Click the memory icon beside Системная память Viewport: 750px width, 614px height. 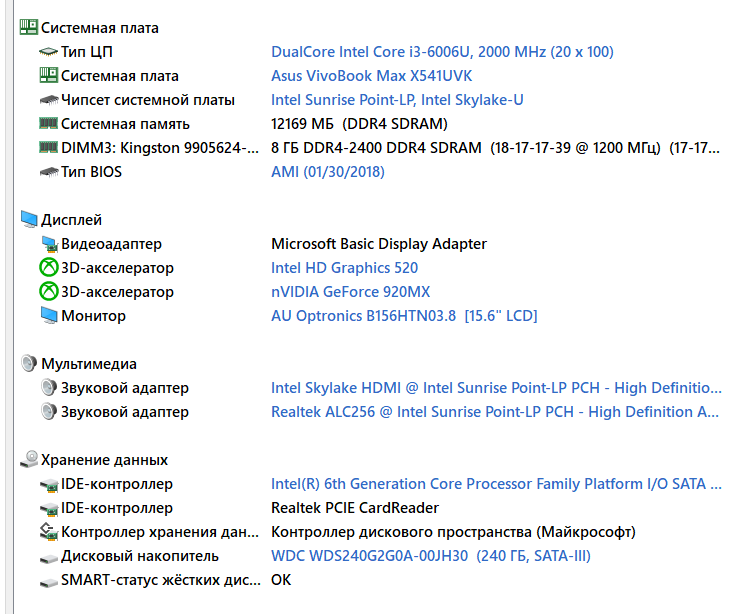(x=48, y=123)
